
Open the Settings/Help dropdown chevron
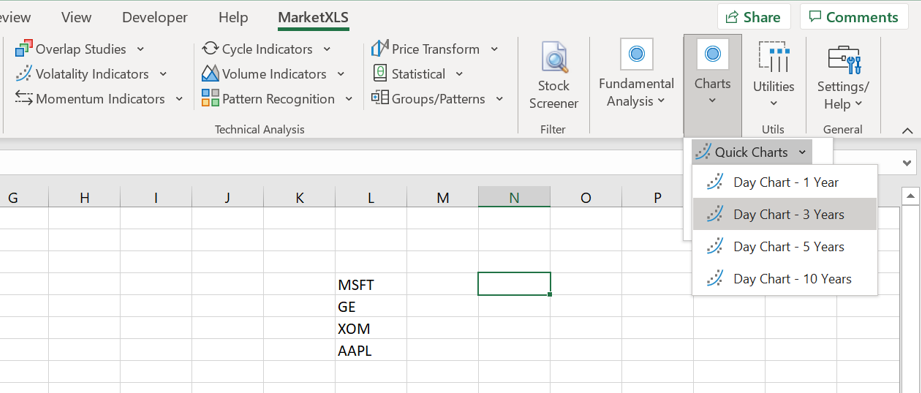858,103
